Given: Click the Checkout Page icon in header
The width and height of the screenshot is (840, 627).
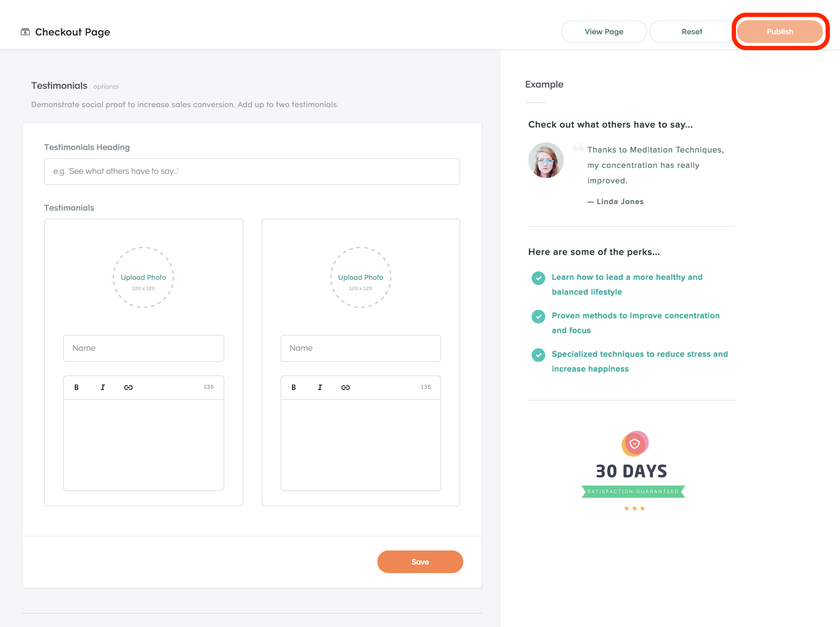Looking at the screenshot, I should [25, 32].
